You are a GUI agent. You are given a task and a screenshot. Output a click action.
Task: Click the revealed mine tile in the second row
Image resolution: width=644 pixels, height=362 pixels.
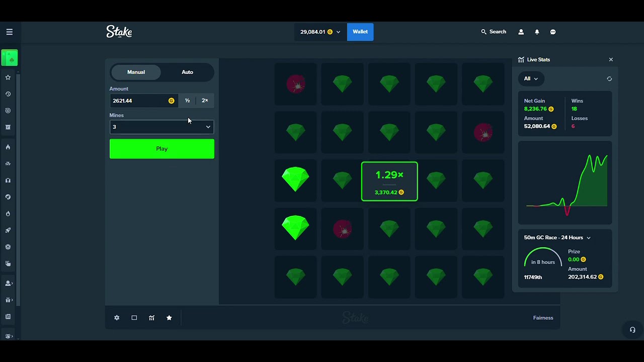tap(483, 133)
